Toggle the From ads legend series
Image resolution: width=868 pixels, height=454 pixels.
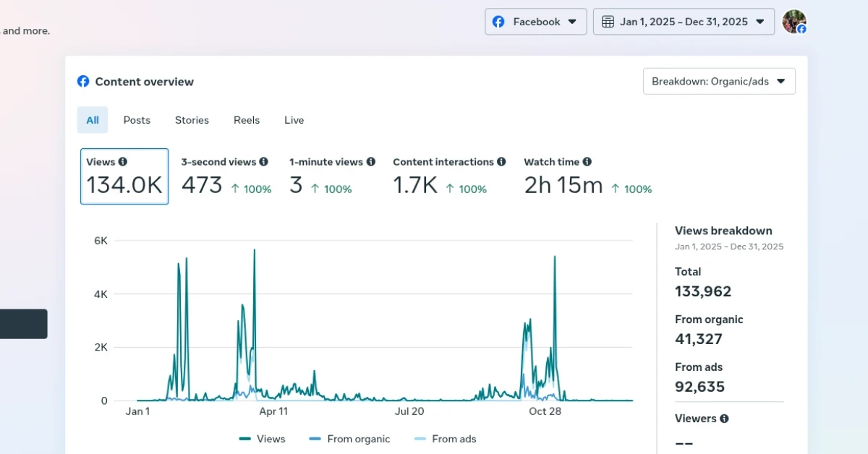(x=445, y=439)
